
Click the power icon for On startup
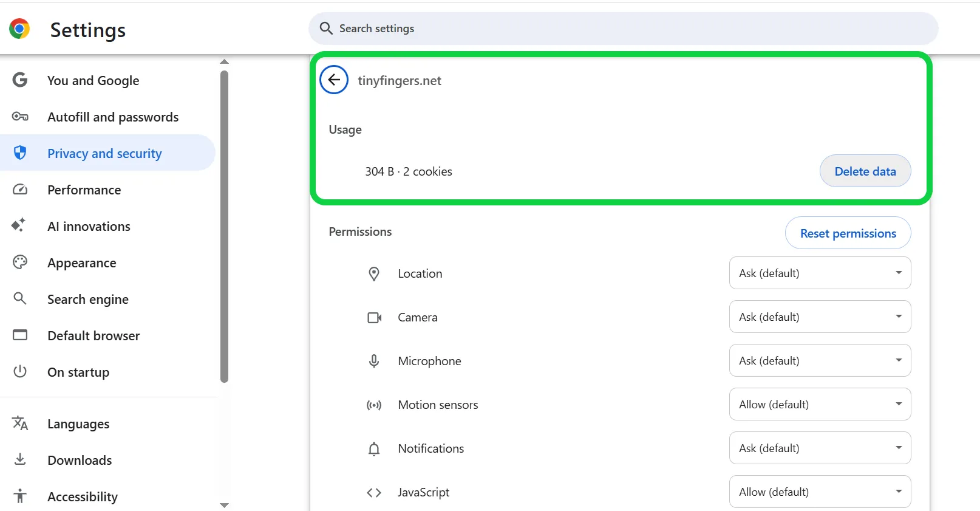(x=20, y=371)
